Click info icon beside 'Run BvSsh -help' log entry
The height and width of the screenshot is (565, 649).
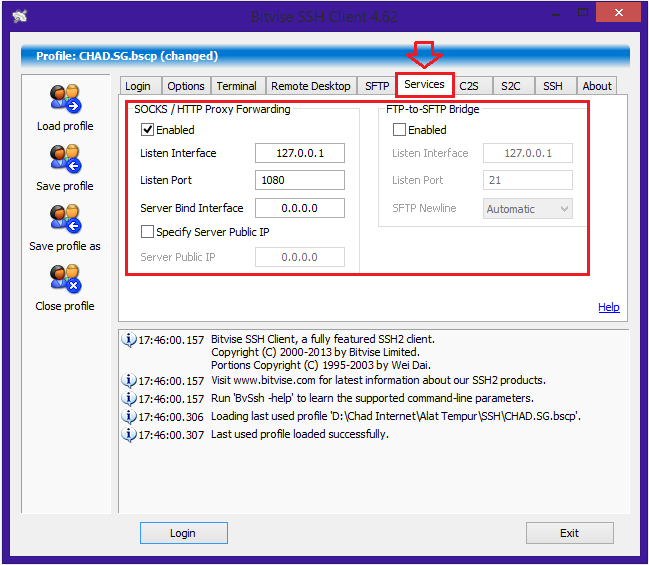click(x=129, y=398)
